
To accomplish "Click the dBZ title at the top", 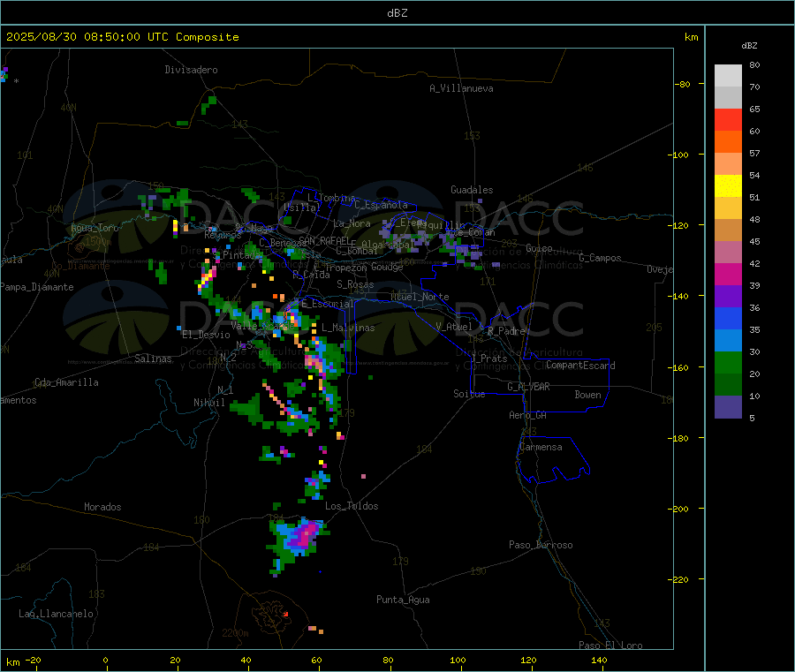I will (x=397, y=13).
